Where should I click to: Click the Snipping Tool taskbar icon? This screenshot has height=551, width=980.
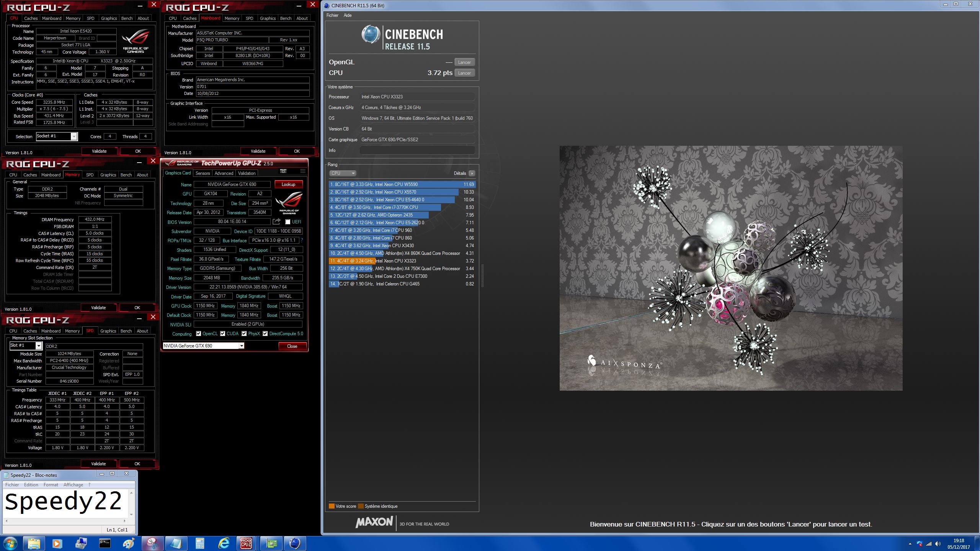tap(152, 543)
